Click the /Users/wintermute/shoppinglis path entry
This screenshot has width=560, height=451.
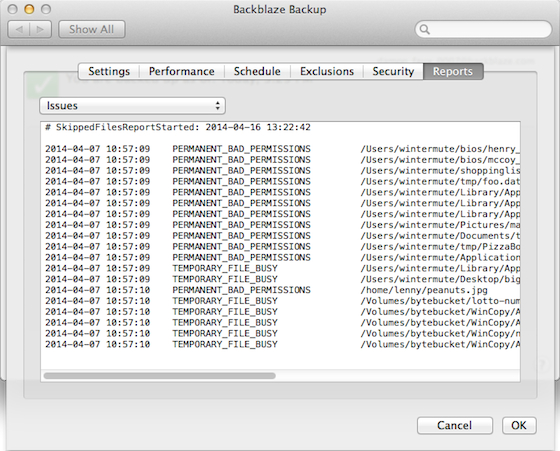click(x=440, y=171)
